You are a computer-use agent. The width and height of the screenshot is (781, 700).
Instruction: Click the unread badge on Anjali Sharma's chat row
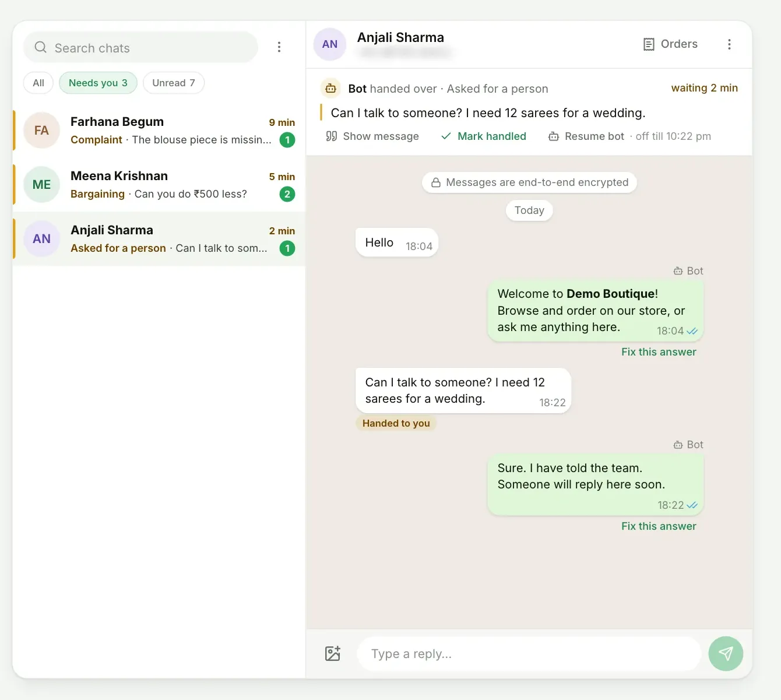tap(287, 248)
